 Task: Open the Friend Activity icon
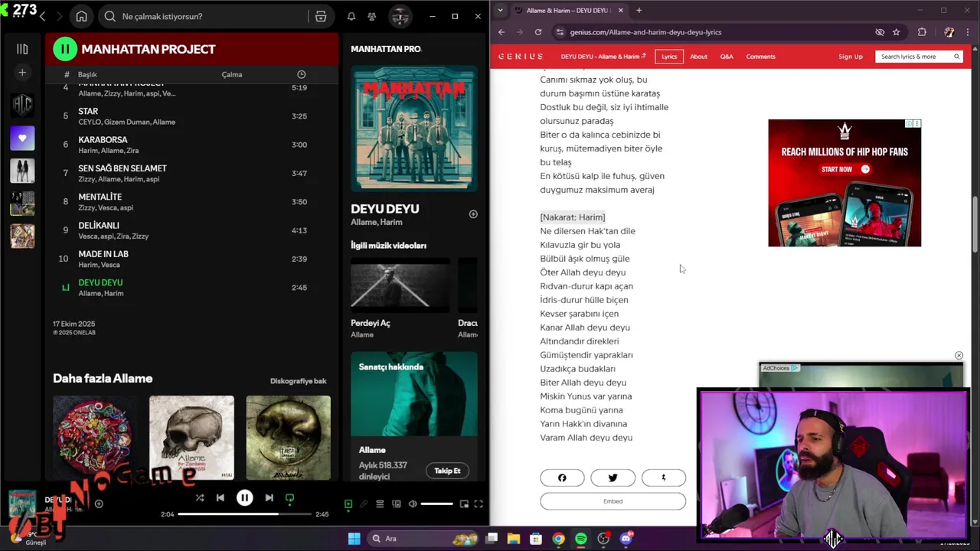[x=372, y=16]
